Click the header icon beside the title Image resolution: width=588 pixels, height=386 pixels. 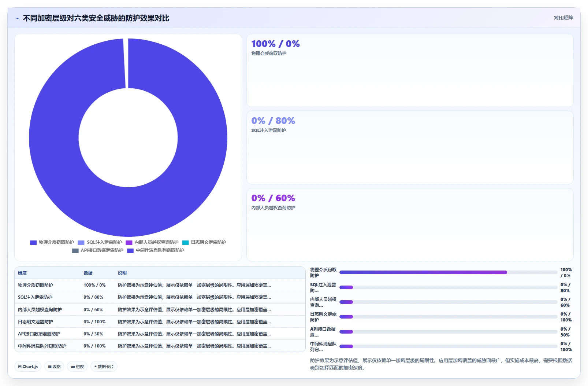click(x=17, y=18)
